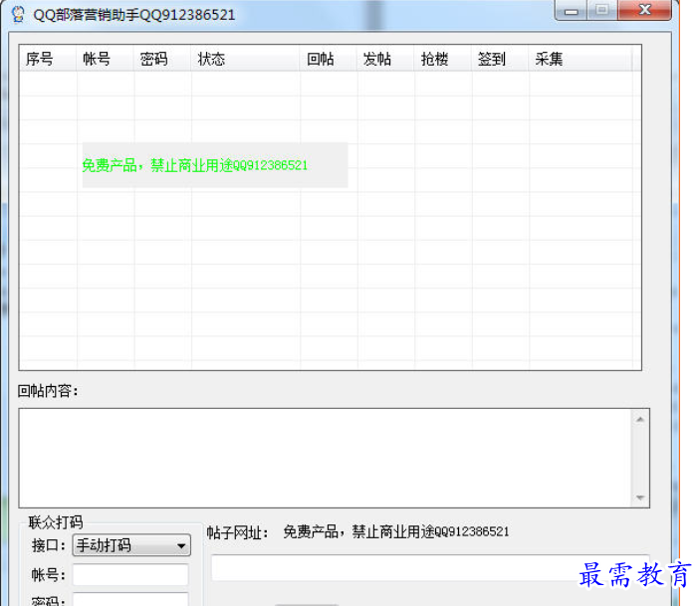This screenshot has height=606, width=700.
Task: Click the 回帖 column header
Action: tap(329, 59)
